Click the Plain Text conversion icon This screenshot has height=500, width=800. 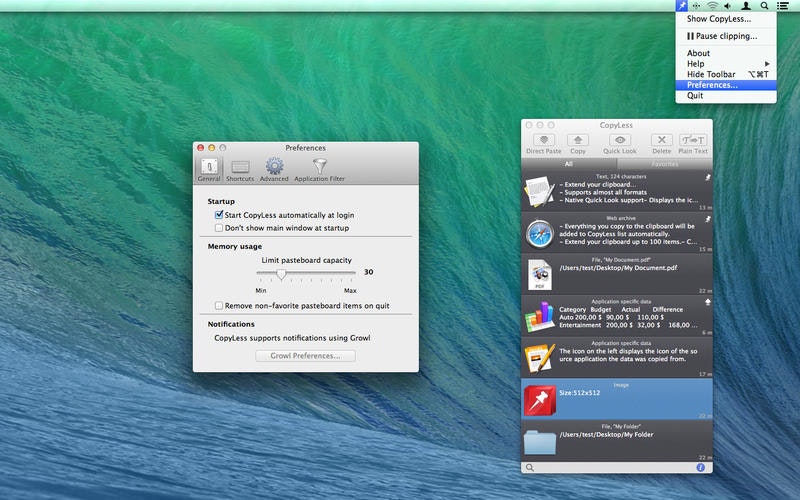pos(692,141)
